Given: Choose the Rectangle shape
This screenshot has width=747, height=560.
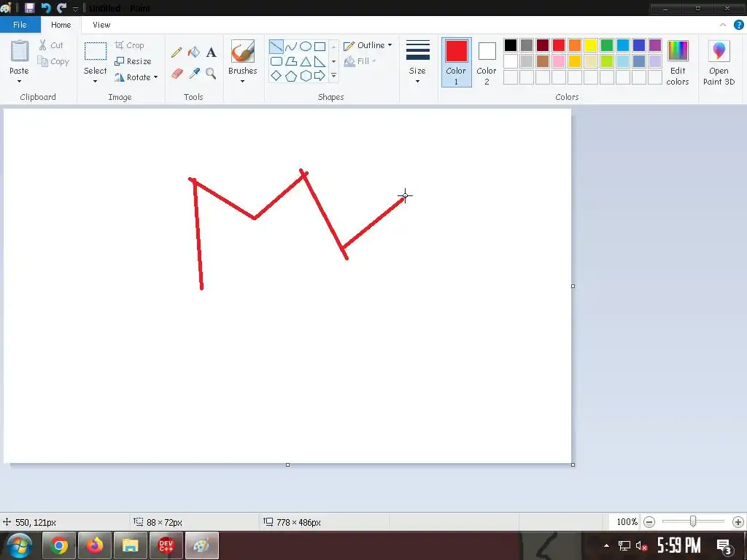Looking at the screenshot, I should point(320,46).
